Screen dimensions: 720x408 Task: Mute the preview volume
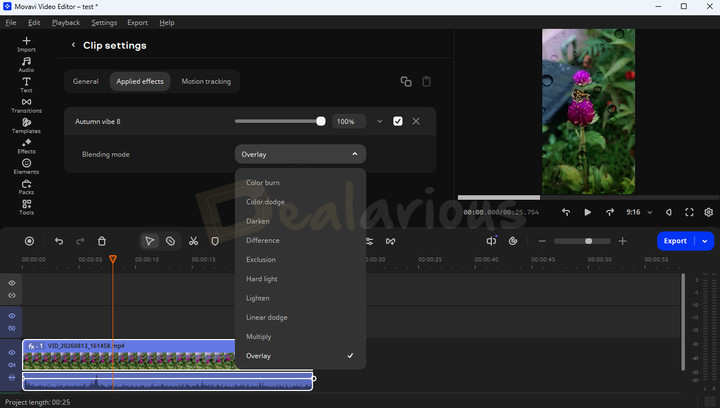click(x=669, y=212)
